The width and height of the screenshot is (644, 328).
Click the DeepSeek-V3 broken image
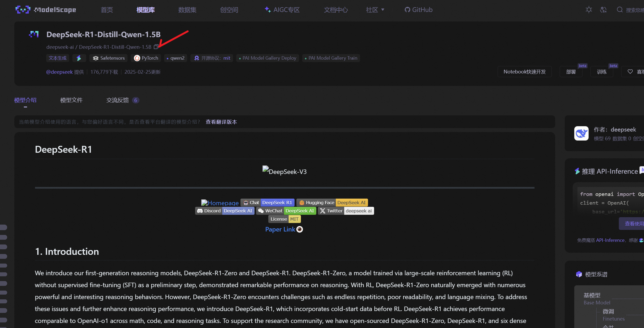(284, 170)
